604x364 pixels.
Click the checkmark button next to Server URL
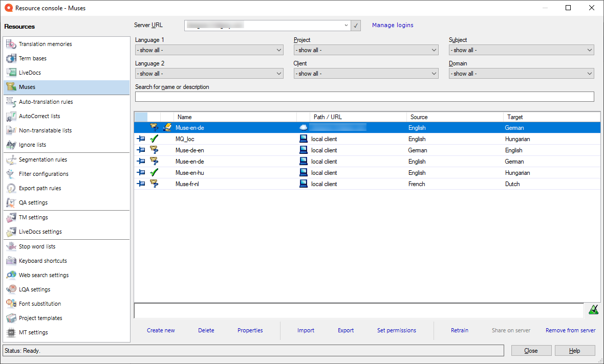click(x=356, y=25)
